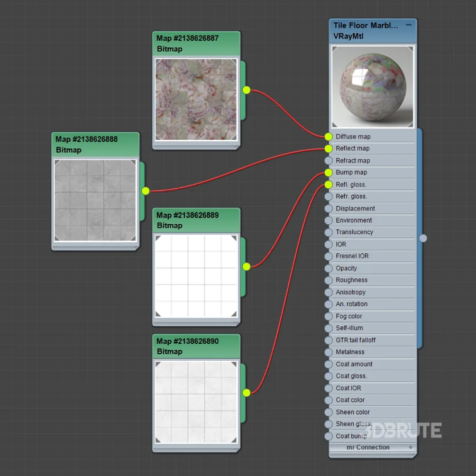This screenshot has width=476, height=476.
Task: Click the Refr. gloss. input socket
Action: [x=328, y=196]
